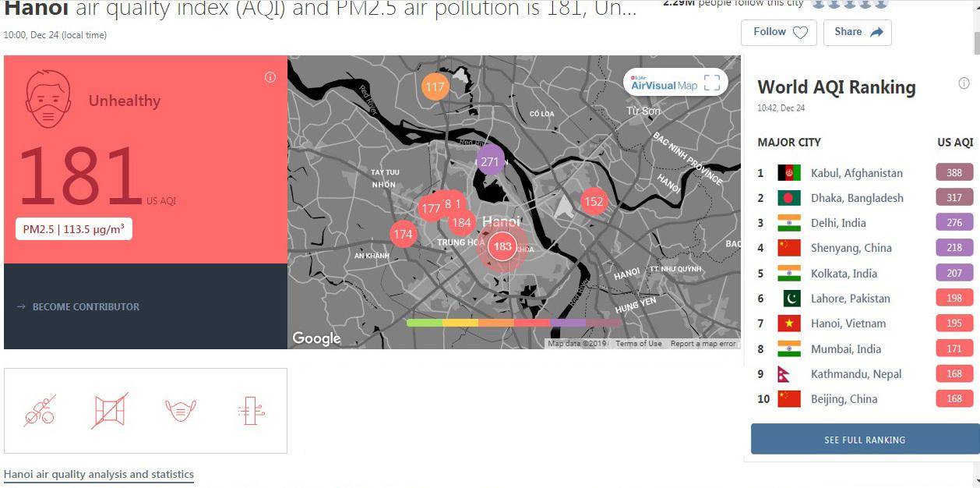
Task: Select the 117 AQI station marker
Action: pos(435,87)
